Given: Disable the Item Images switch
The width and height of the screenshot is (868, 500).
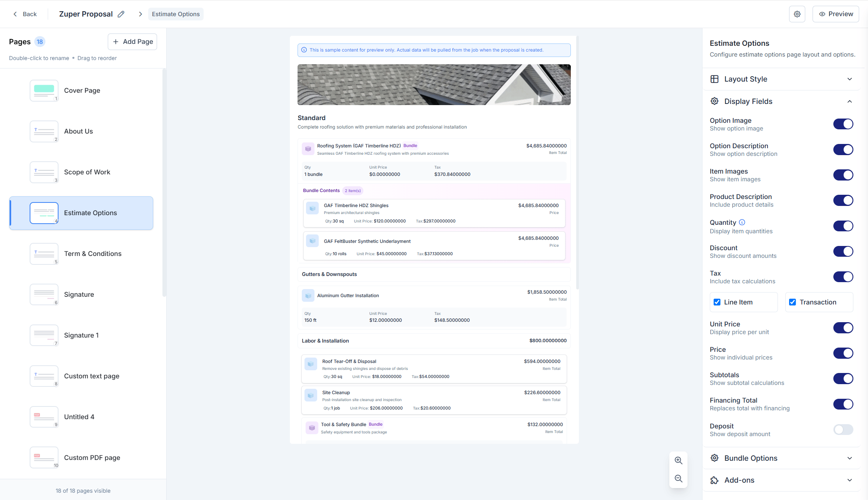Looking at the screenshot, I should (x=843, y=175).
